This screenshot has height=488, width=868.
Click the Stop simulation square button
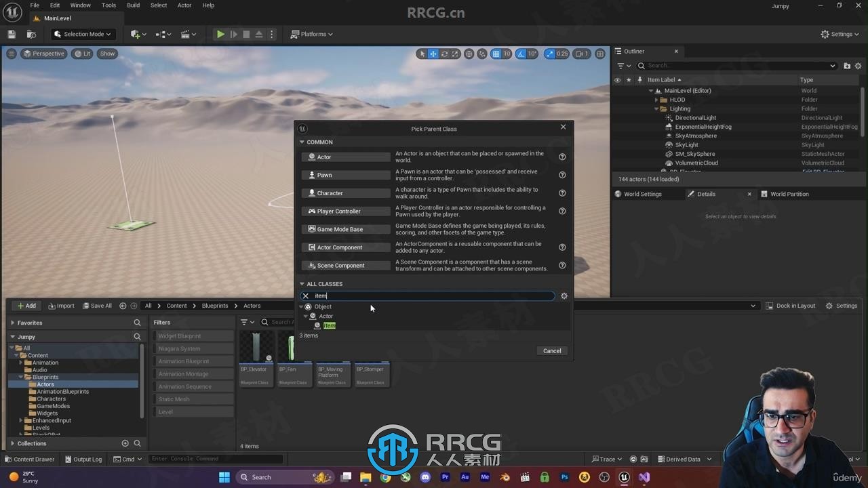246,34
